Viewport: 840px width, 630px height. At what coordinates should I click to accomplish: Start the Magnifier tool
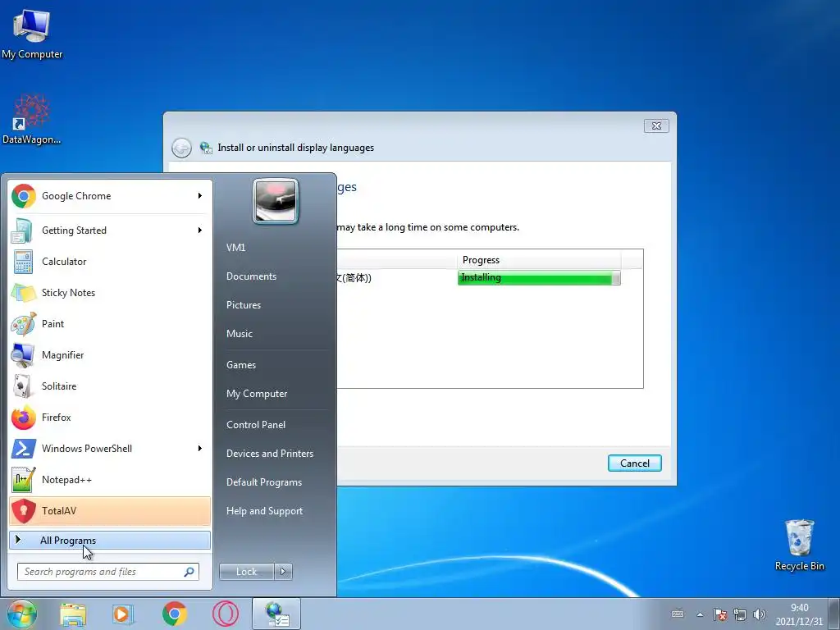coord(110,354)
